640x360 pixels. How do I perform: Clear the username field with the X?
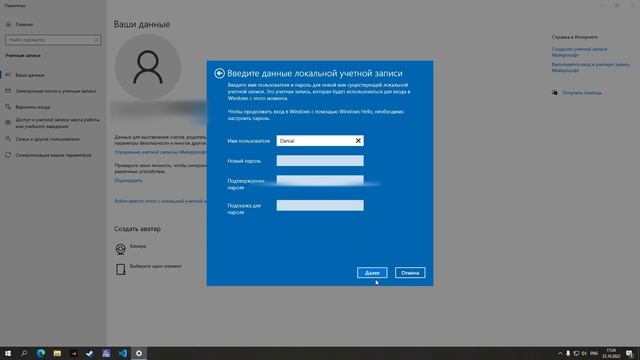point(358,140)
